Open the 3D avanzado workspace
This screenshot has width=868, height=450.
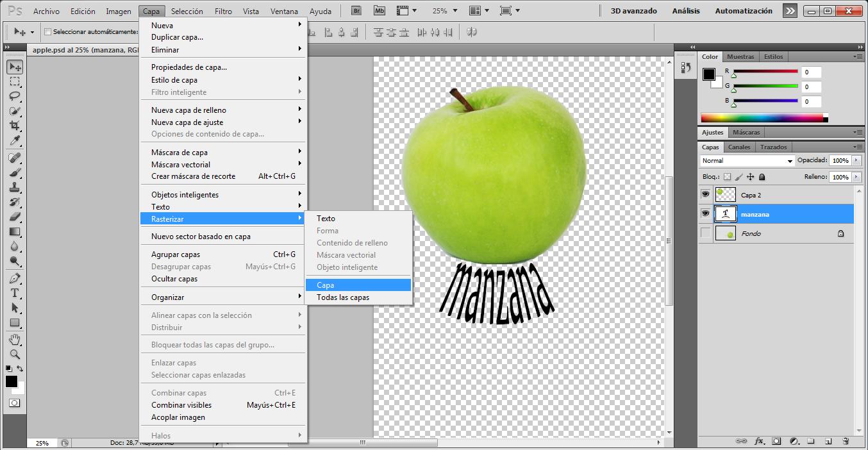(633, 11)
